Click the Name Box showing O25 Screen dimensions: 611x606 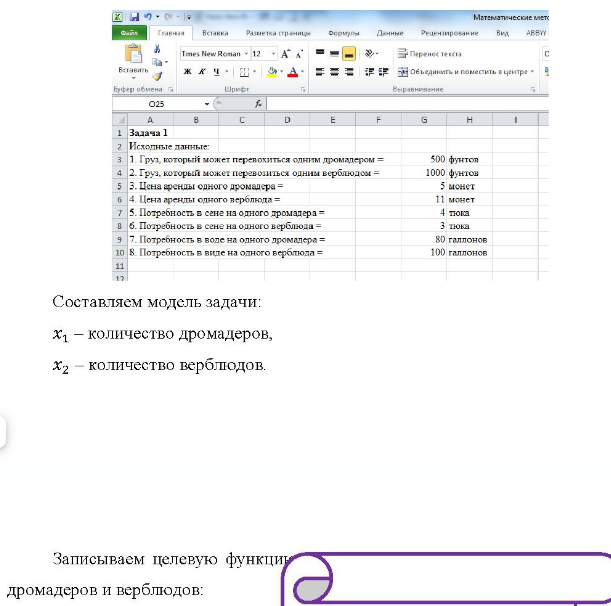point(157,104)
